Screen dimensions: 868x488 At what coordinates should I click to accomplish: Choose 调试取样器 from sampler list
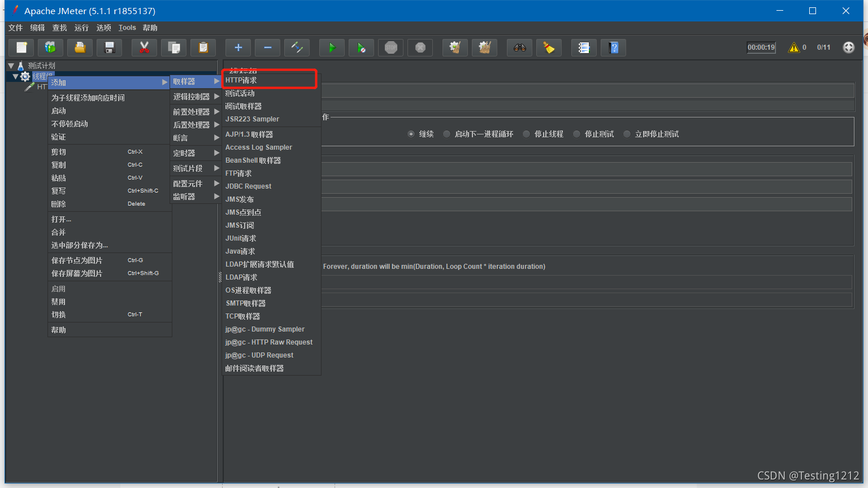(x=271, y=106)
